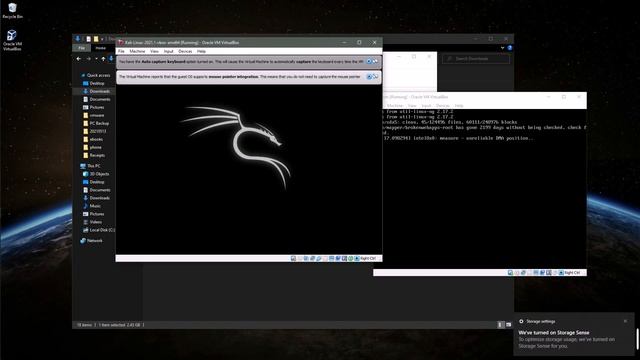640x360 pixels.
Task: Open display indicator in Kali Linux status bar
Action: point(331,258)
